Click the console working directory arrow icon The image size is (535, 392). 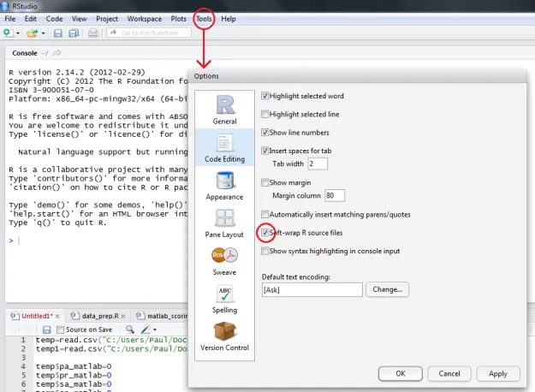click(57, 53)
